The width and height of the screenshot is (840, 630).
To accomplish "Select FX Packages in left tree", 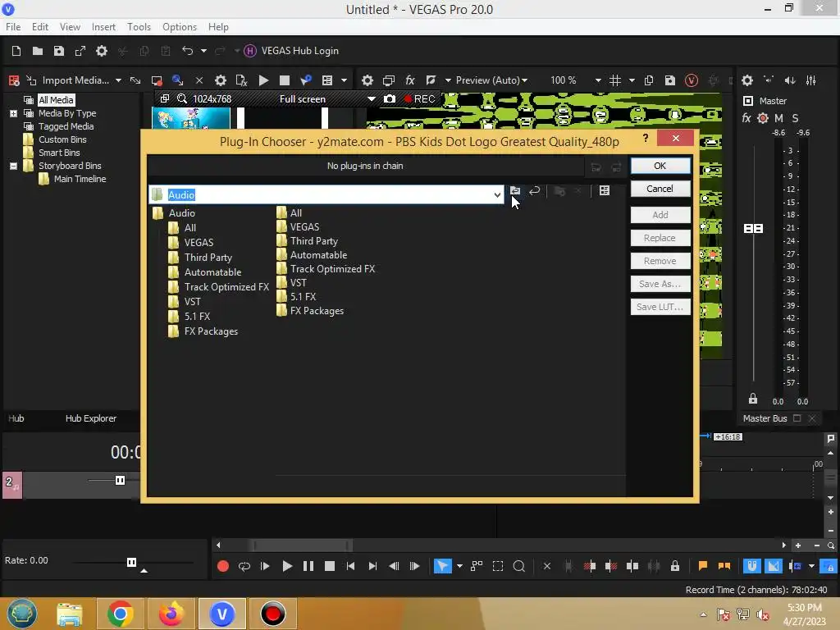I will tap(211, 331).
